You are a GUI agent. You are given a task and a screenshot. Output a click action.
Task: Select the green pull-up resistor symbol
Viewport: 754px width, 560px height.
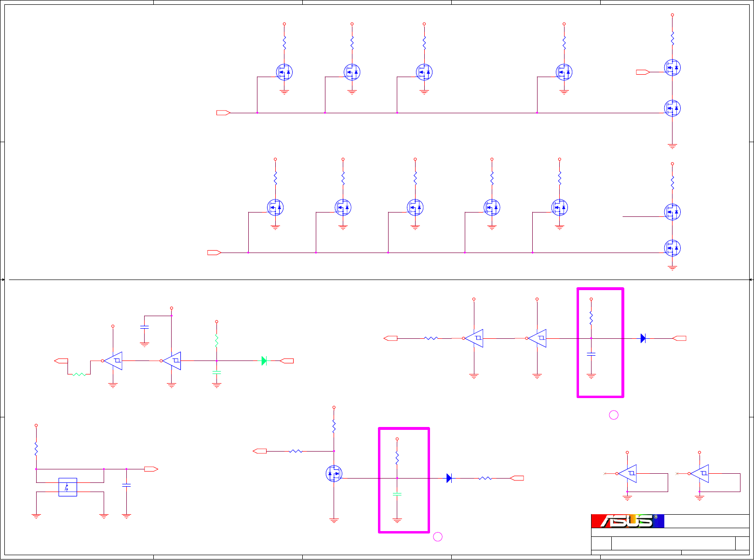click(216, 341)
